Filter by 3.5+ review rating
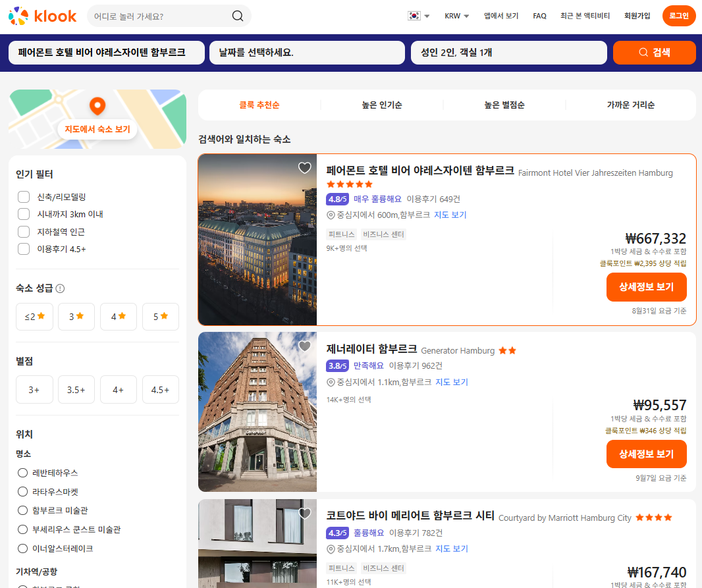This screenshot has height=588, width=702. click(76, 390)
